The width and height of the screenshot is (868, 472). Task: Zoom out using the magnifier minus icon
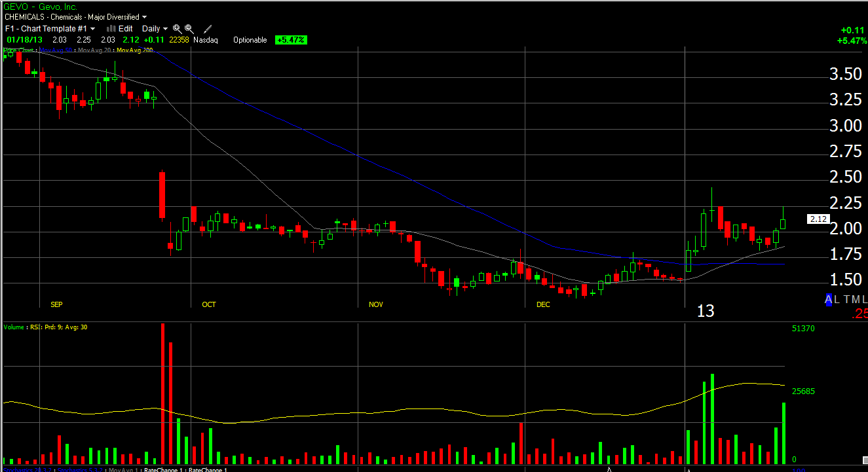[189, 29]
